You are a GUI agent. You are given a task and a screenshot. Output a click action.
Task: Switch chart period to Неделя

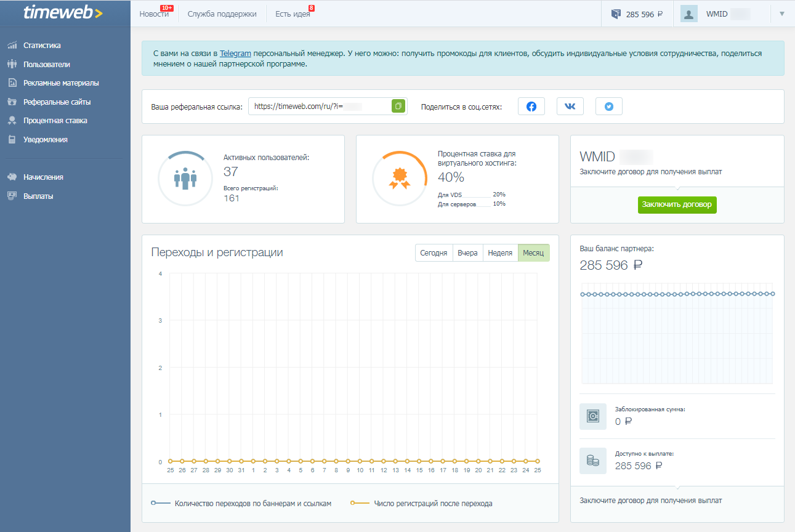(500, 253)
